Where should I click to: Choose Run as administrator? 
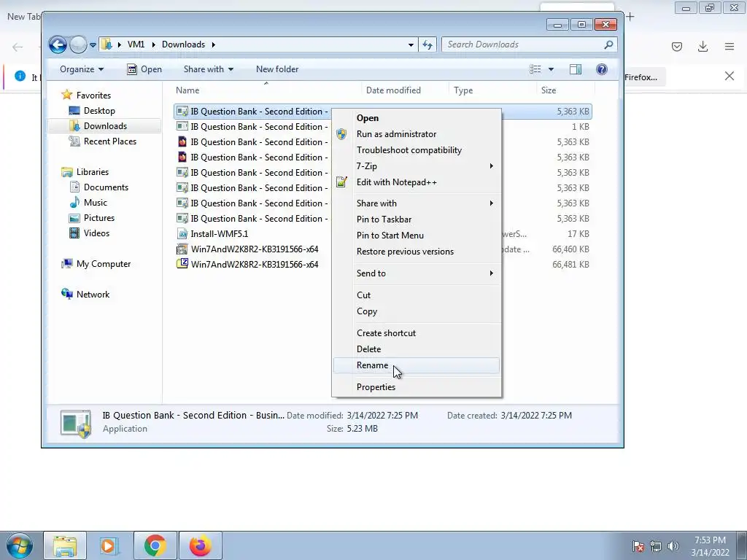coord(417,134)
